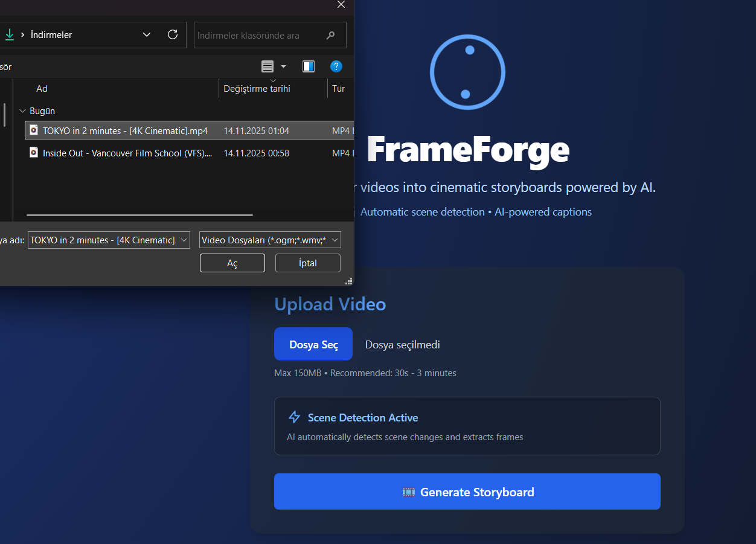Open help via blue question mark icon
Viewport: 756px width, 544px height.
(x=336, y=66)
